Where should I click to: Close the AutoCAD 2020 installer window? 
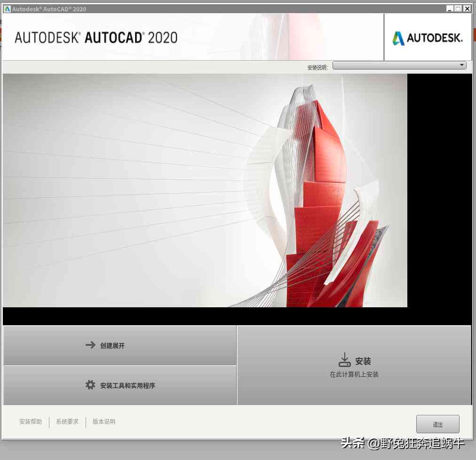[467, 9]
